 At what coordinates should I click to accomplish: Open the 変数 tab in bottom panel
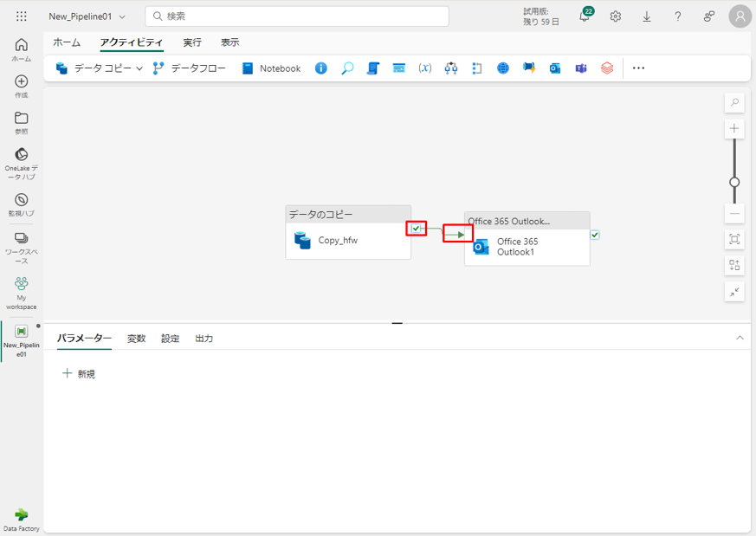[x=137, y=339]
